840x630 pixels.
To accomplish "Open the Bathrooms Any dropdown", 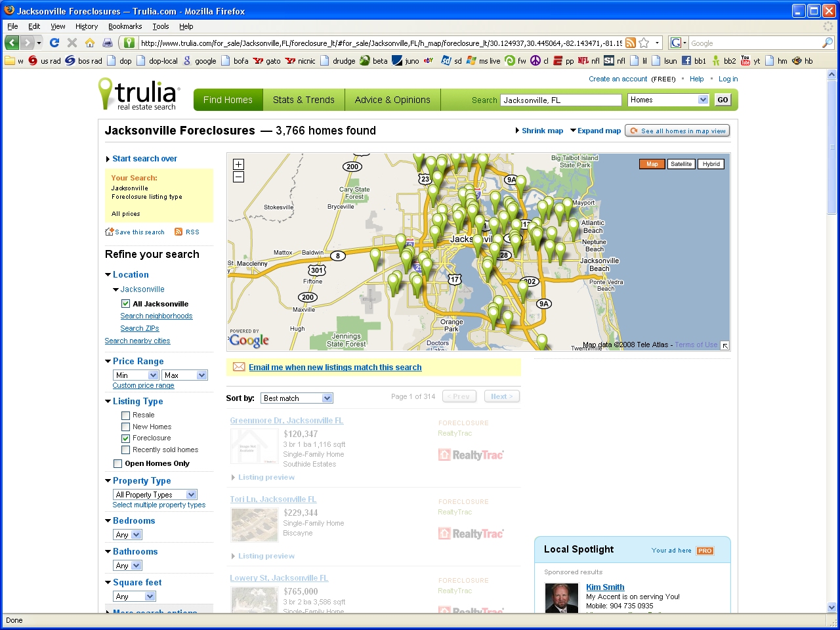I will click(127, 566).
